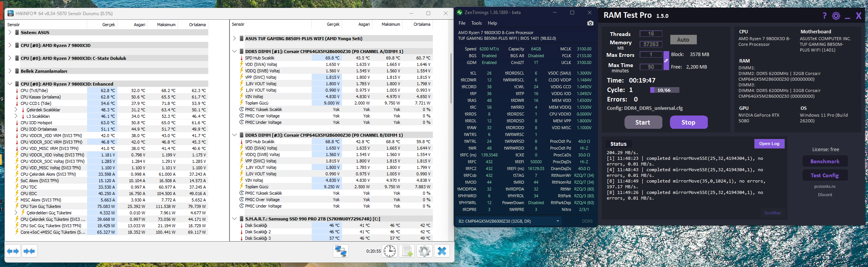Collapse the DDR5 DIMM [#3] Corsair group

(234, 135)
